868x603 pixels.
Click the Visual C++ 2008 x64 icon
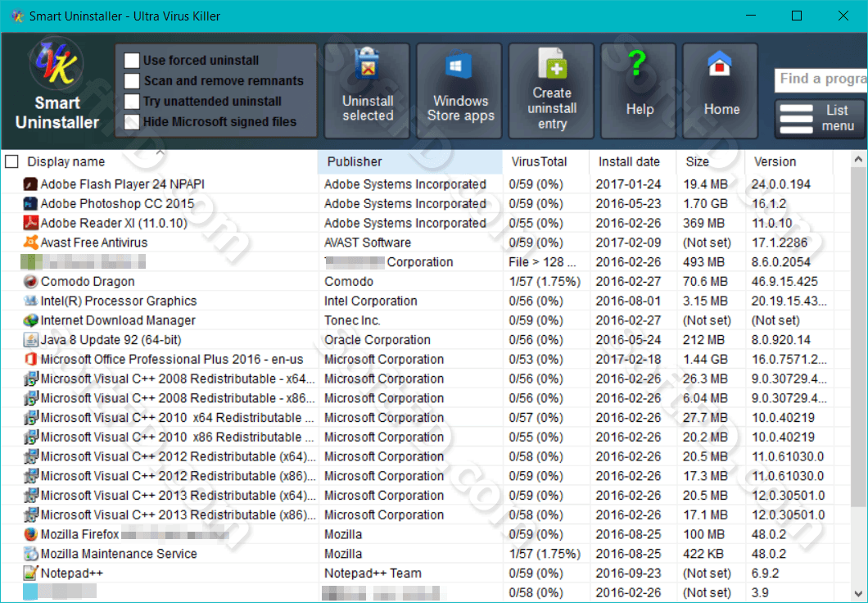(30, 379)
